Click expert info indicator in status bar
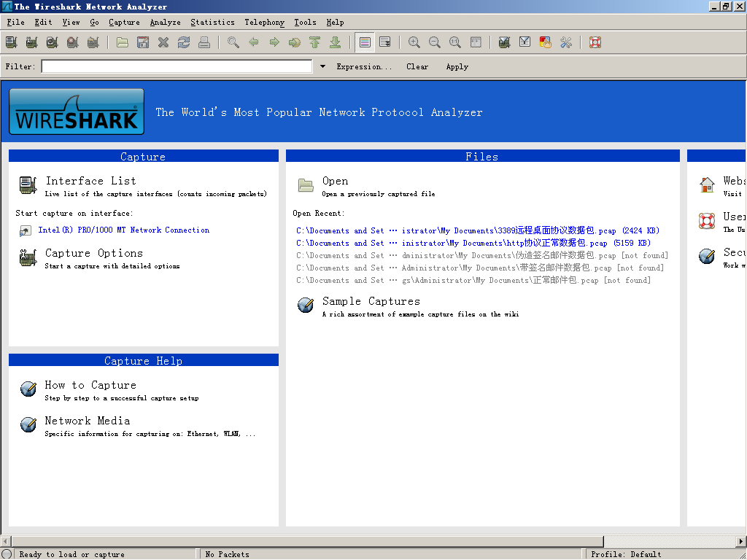The height and width of the screenshot is (560, 747). pyautogui.click(x=7, y=554)
